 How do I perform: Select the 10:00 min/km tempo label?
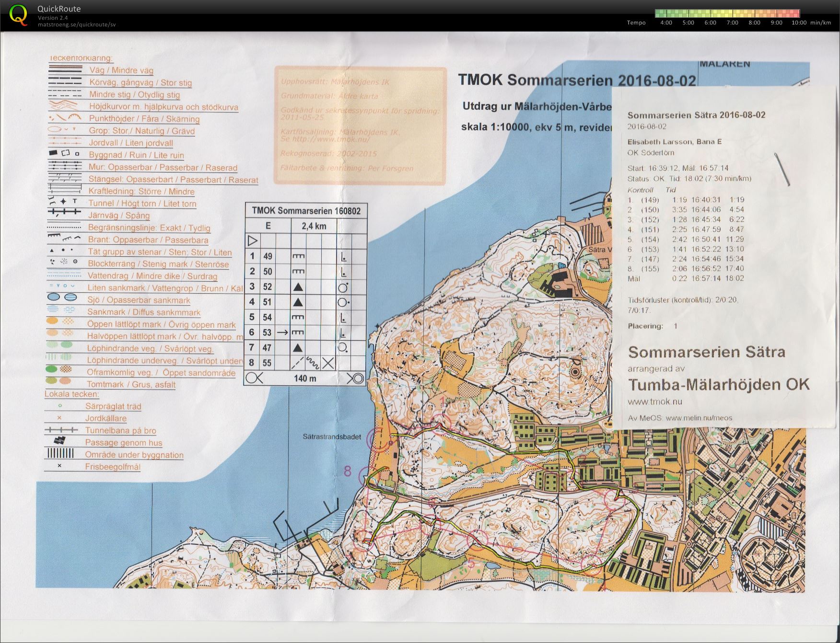point(811,23)
